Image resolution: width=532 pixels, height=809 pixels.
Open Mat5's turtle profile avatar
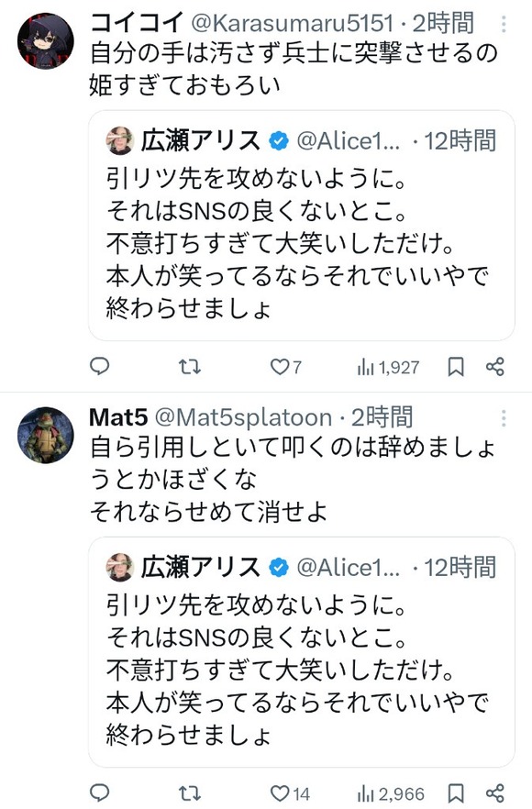(x=46, y=435)
